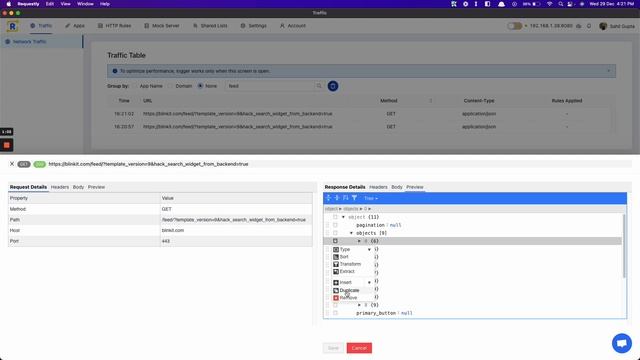The image size is (640, 360).
Task: Click the action menu box for objects [9]
Action: click(x=335, y=233)
